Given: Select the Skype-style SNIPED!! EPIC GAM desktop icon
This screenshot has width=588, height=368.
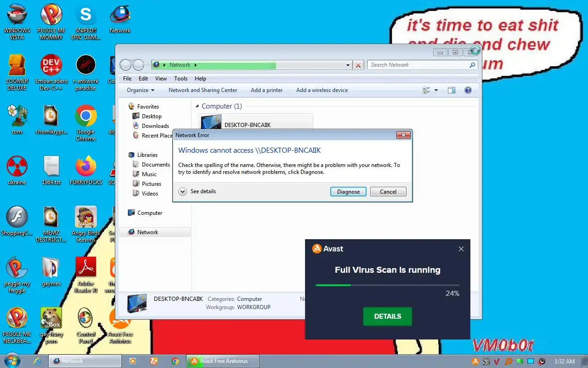Looking at the screenshot, I should (x=86, y=21).
